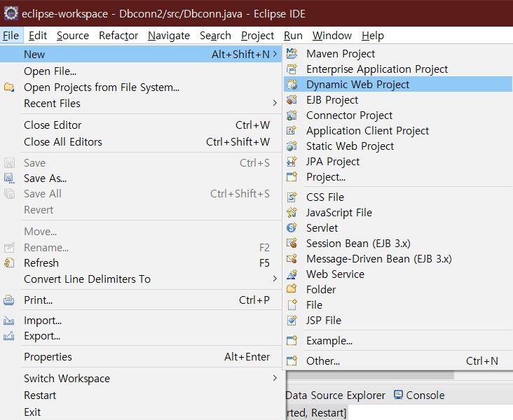Open the Run menu
This screenshot has width=513, height=420.
pyautogui.click(x=293, y=35)
